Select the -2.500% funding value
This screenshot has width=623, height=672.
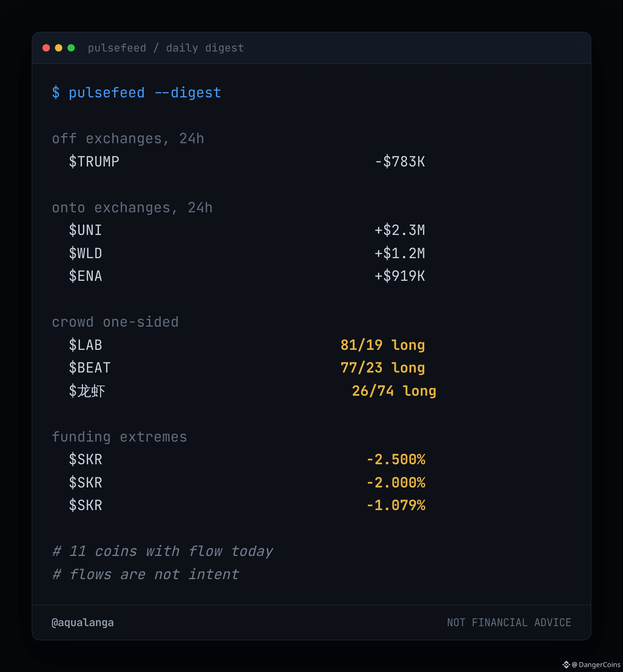click(x=396, y=459)
